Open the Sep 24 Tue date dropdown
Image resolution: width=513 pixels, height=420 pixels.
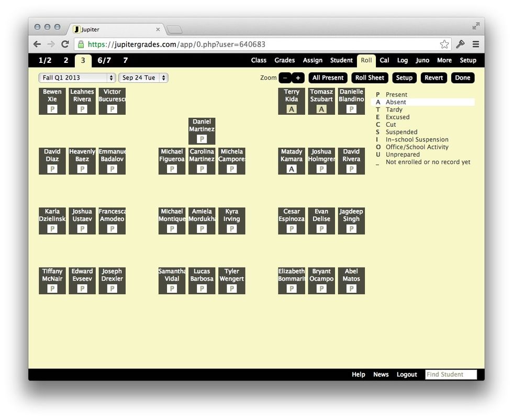click(143, 78)
